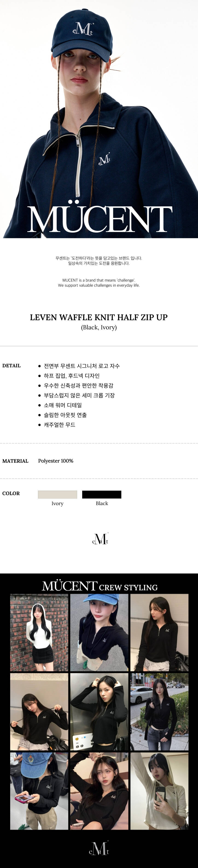
Task: Open the ivory hooded mirror selfie photo
Action: tap(159, 791)
